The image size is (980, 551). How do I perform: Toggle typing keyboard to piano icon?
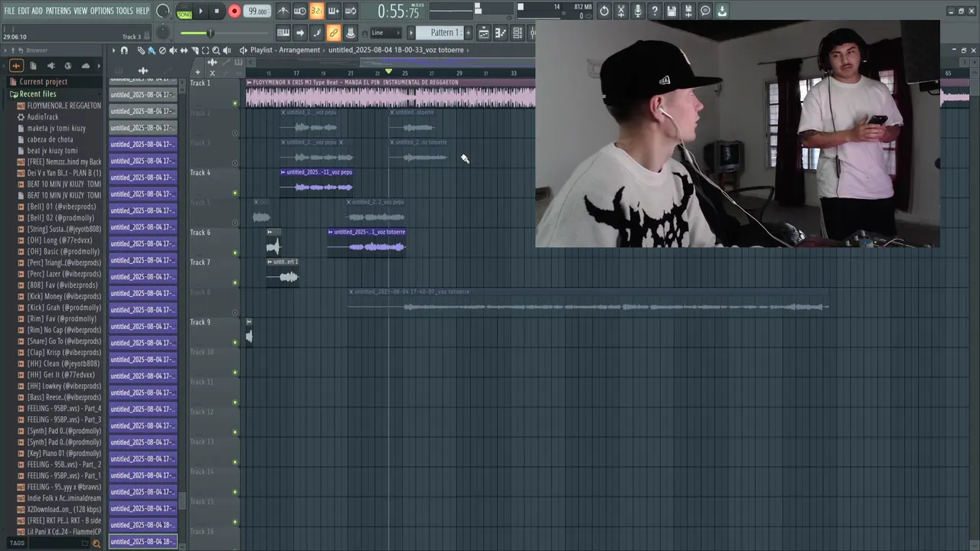283,33
